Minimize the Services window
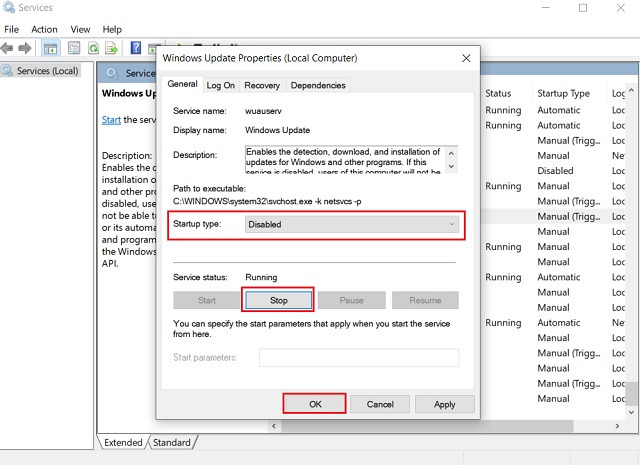 (x=546, y=8)
